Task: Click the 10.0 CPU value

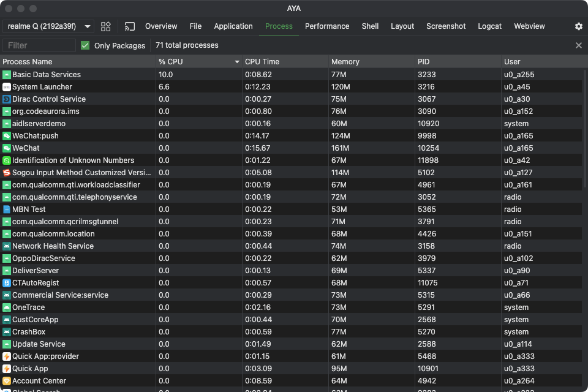Action: click(165, 75)
